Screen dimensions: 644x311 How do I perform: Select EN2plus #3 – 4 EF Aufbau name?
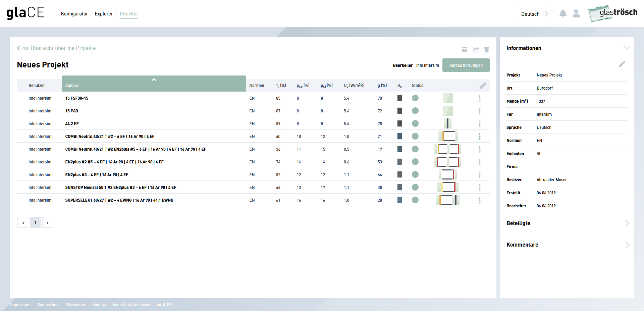click(x=97, y=175)
